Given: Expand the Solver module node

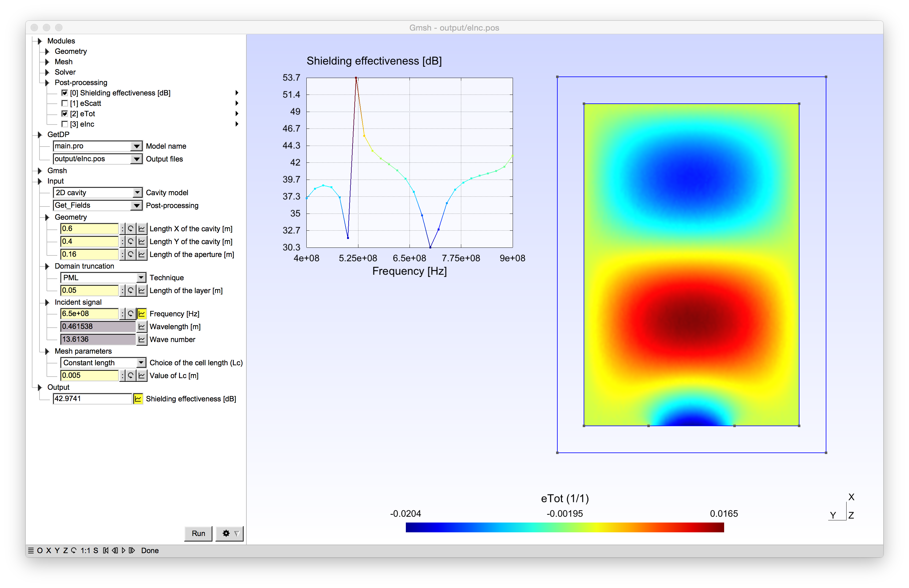Looking at the screenshot, I should click(x=47, y=72).
